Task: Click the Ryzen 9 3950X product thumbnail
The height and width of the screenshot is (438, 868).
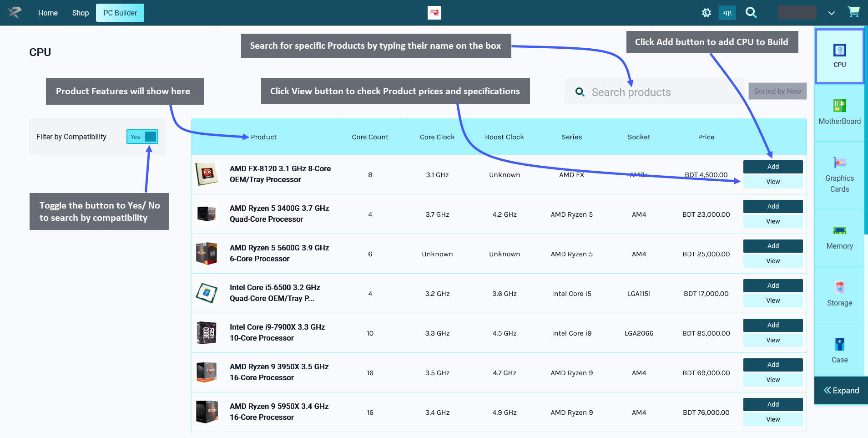Action: (207, 372)
